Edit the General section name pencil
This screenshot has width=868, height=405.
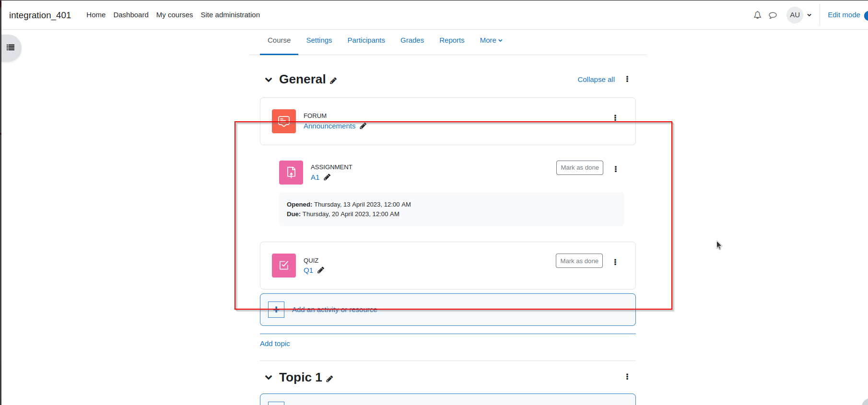click(333, 81)
